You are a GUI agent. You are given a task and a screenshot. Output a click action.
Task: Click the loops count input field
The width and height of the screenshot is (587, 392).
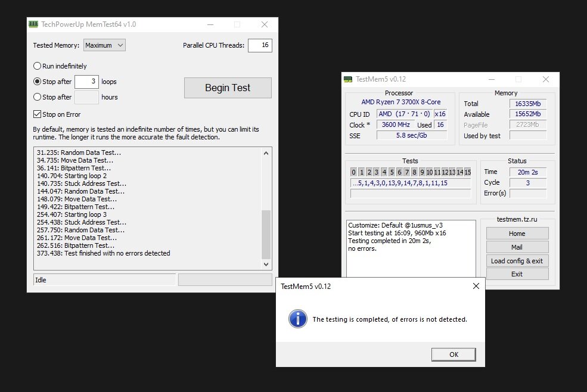[x=86, y=82]
